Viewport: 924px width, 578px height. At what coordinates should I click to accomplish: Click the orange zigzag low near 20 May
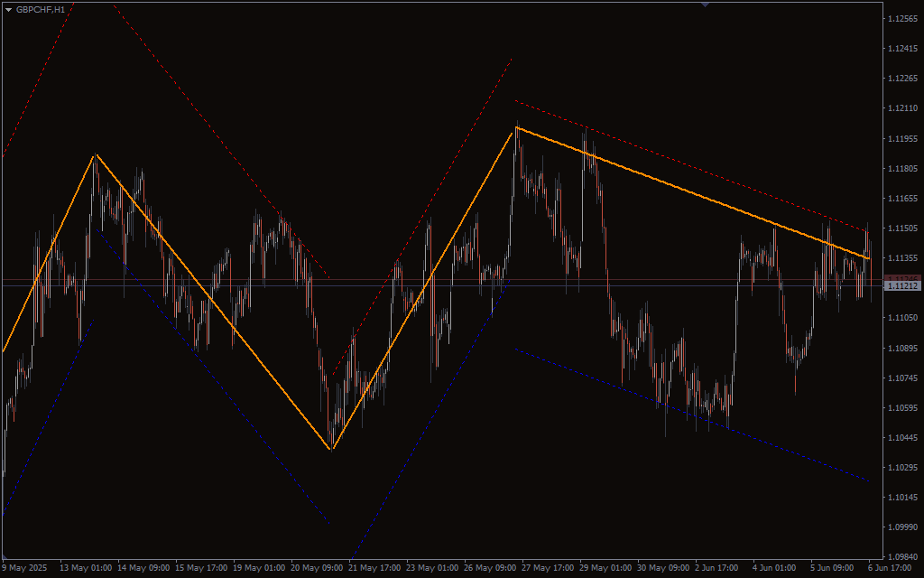pyautogui.click(x=331, y=449)
